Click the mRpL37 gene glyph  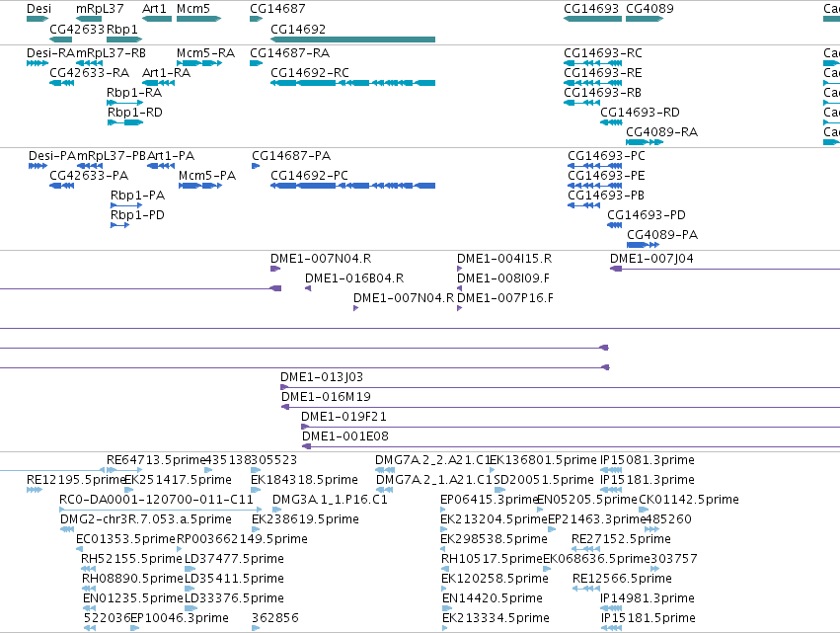coord(89,19)
